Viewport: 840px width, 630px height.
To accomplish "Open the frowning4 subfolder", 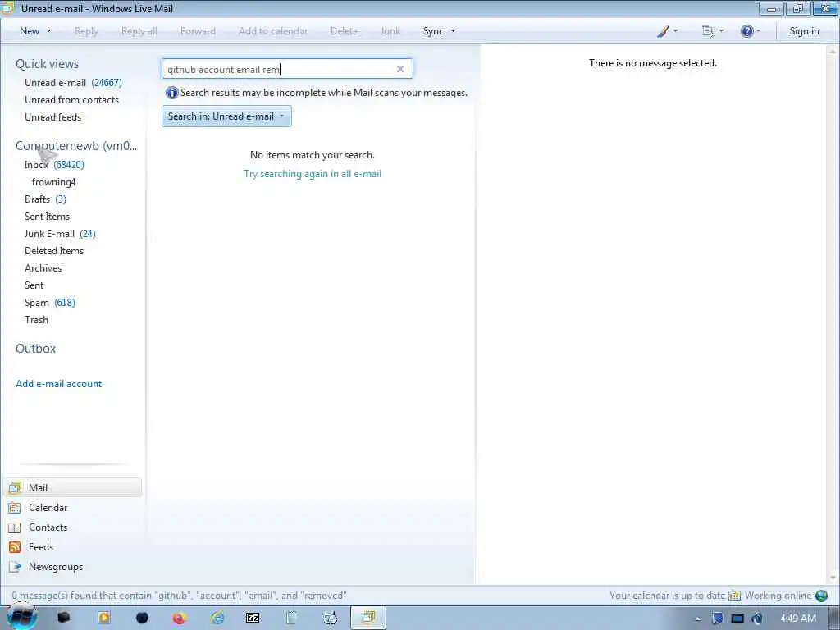I will (53, 182).
